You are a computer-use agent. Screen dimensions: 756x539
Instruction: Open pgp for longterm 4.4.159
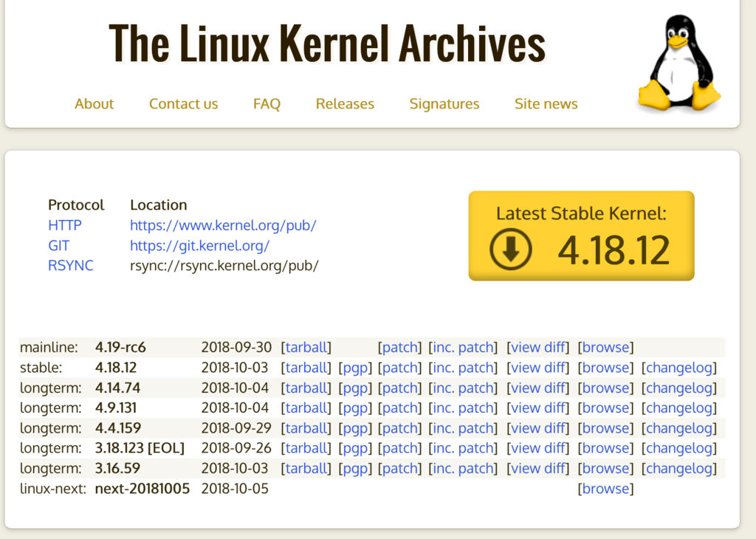tap(355, 428)
